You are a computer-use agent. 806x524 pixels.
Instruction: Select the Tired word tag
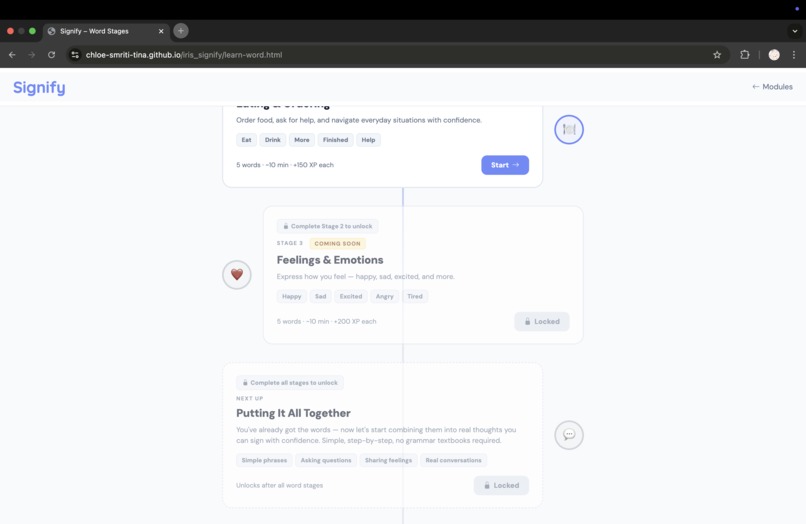click(x=415, y=296)
